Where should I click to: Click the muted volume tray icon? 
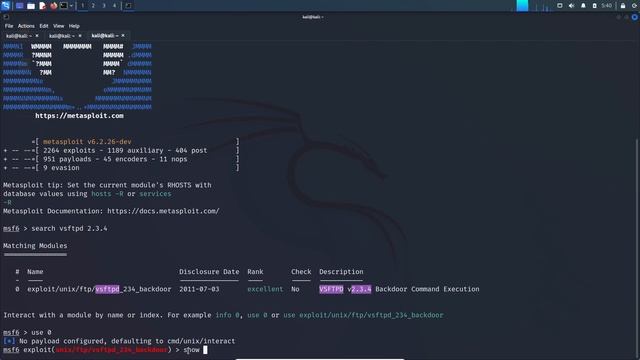pos(571,6)
